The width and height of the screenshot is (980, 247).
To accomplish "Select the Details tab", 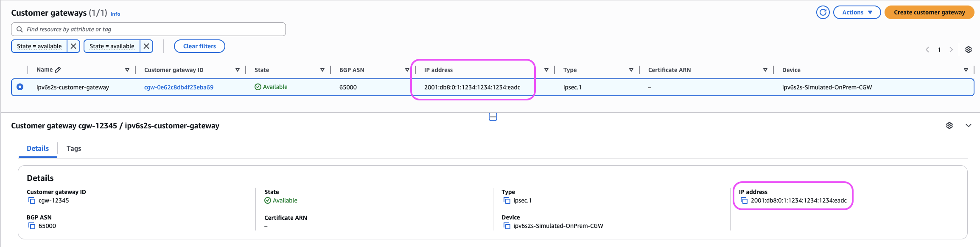I will (38, 148).
